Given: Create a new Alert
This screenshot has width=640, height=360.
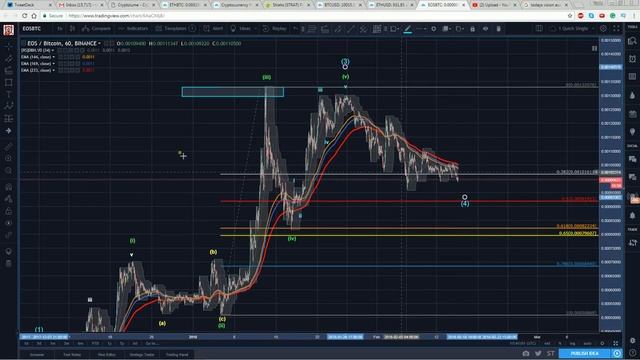Looking at the screenshot, I should [213, 29].
